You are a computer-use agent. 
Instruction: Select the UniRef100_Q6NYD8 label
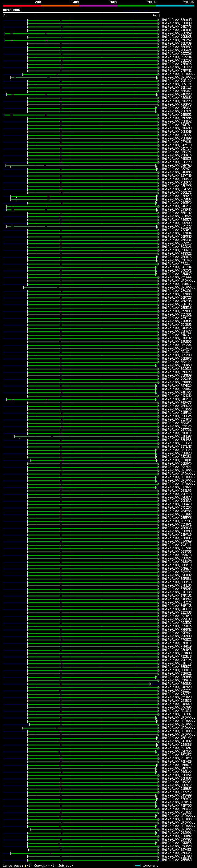pos(177,301)
